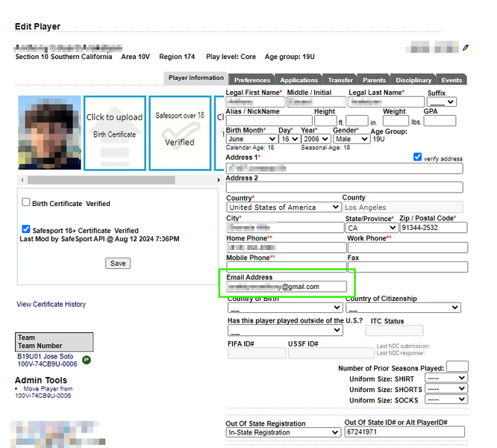
Task: Click the right arrow of the thumbnail scrollbar
Action: [x=219, y=180]
